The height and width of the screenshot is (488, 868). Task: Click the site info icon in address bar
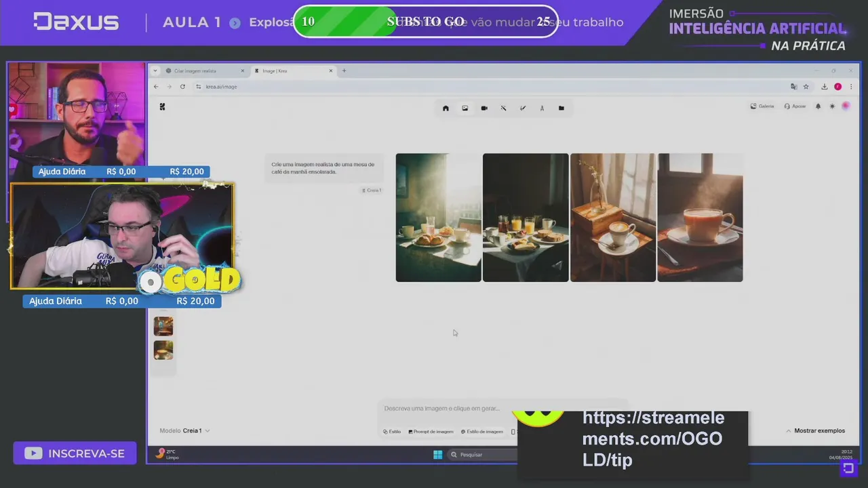pos(199,87)
